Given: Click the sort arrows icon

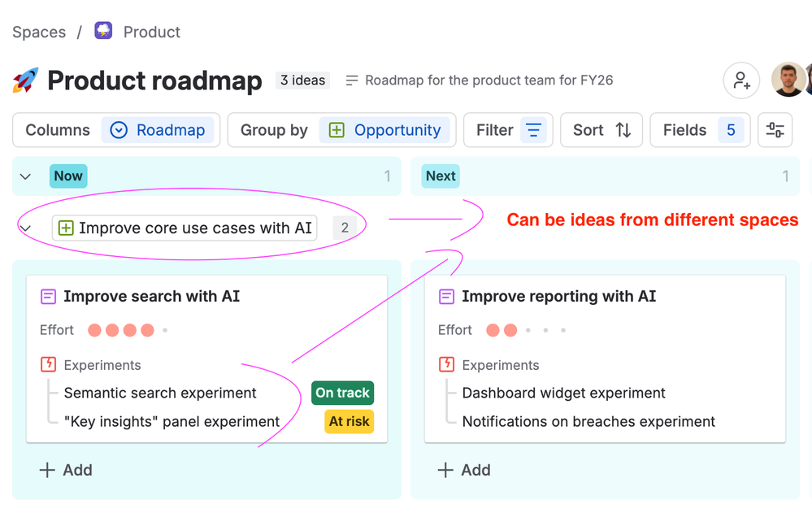Looking at the screenshot, I should click(x=623, y=130).
